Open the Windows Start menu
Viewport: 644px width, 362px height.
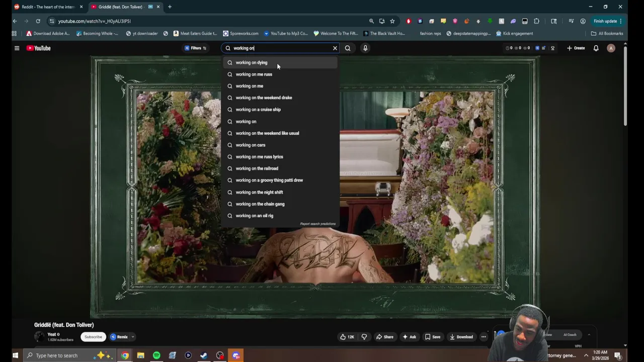15,355
